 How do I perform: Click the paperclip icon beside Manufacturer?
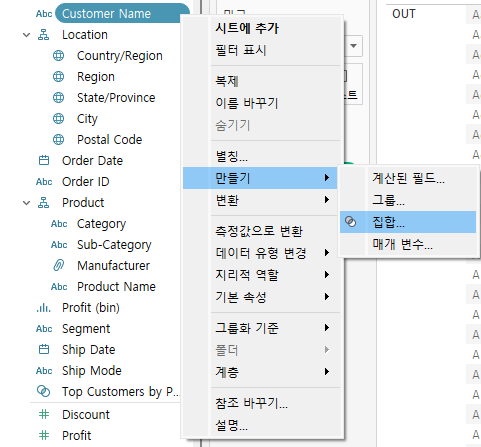(x=59, y=266)
